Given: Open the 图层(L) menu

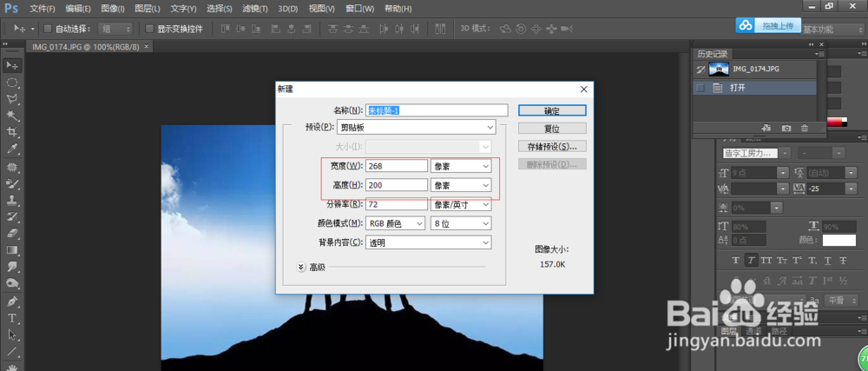Looking at the screenshot, I should (148, 9).
